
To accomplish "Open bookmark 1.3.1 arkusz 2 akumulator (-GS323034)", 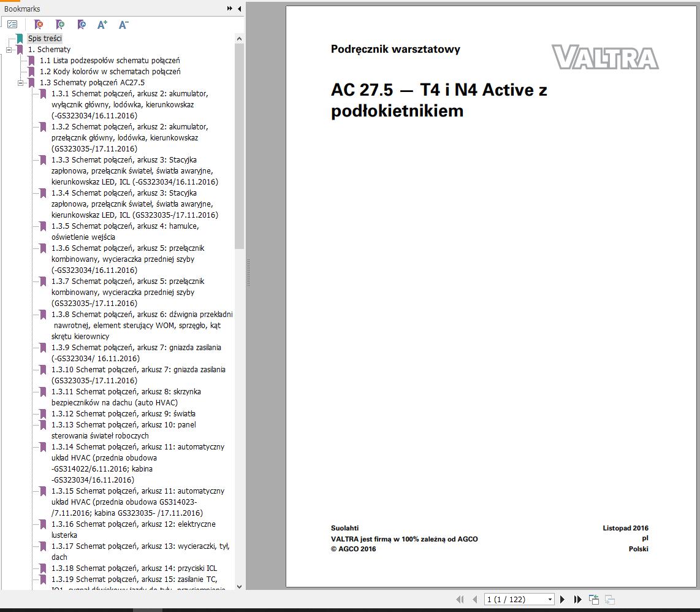I will pyautogui.click(x=130, y=104).
